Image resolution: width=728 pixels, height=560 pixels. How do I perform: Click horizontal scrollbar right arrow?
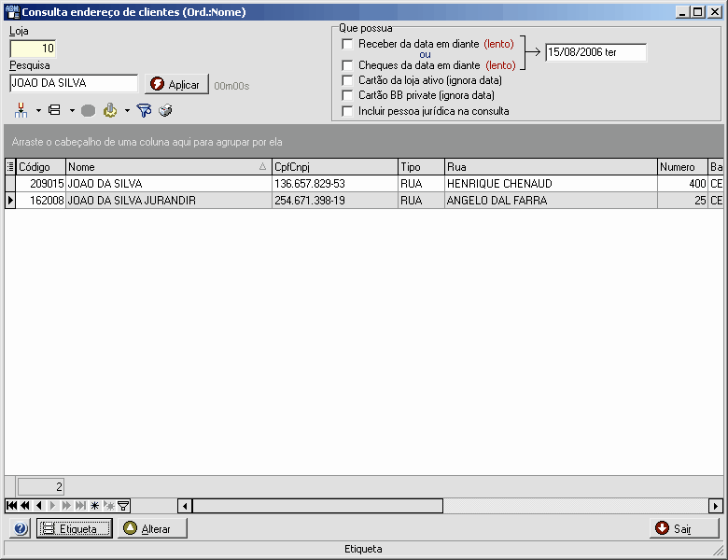[x=715, y=506]
